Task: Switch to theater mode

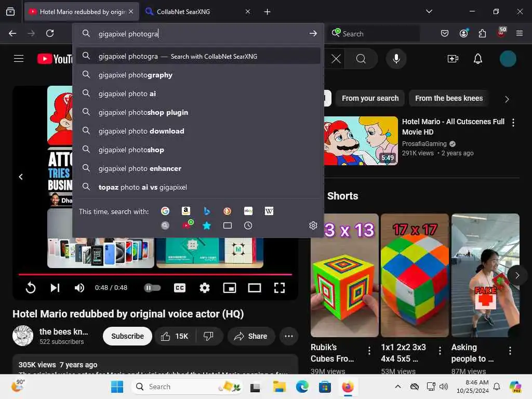Action: [255, 288]
